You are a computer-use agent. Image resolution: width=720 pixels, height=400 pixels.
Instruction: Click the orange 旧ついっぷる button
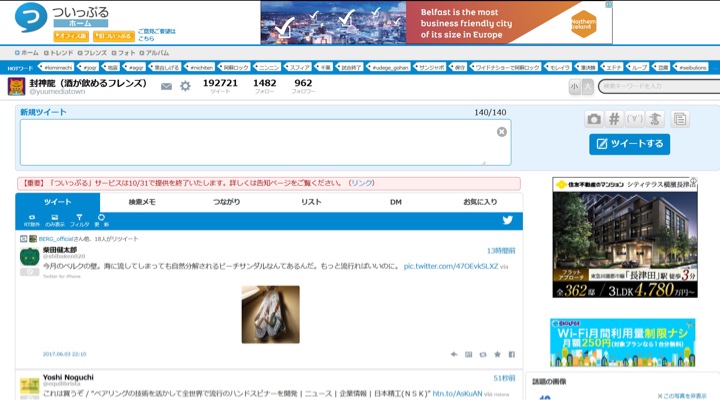click(113, 36)
